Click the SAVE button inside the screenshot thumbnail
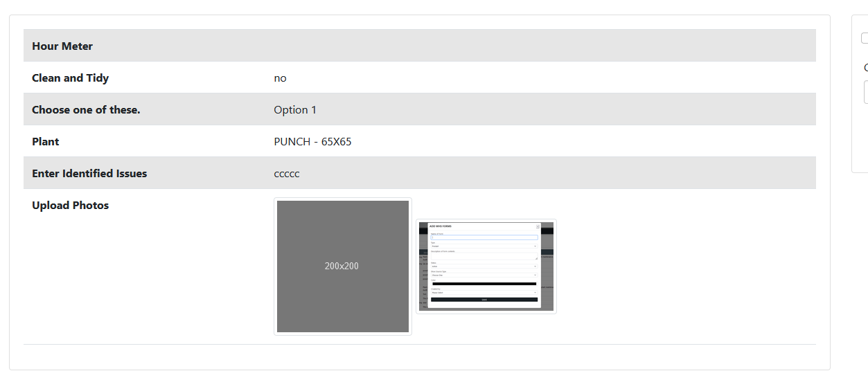This screenshot has height=389, width=868. pos(484,300)
